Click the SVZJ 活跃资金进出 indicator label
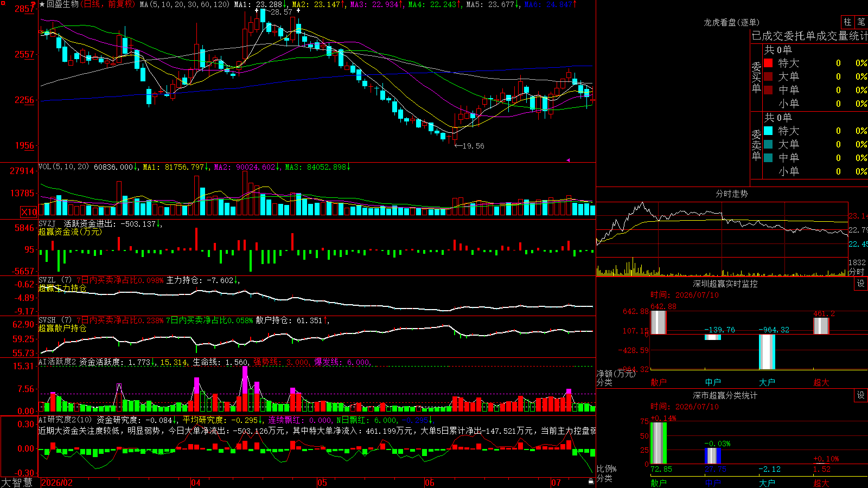 click(x=78, y=223)
